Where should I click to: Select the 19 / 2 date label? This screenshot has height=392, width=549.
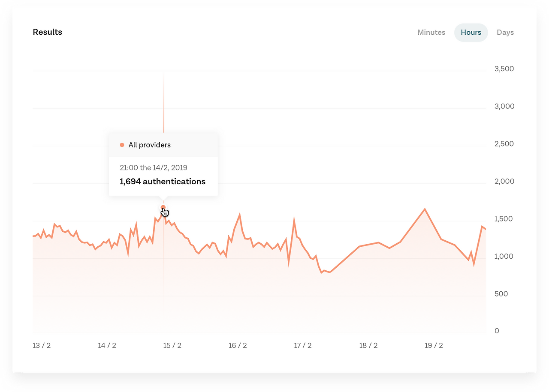pos(434,345)
